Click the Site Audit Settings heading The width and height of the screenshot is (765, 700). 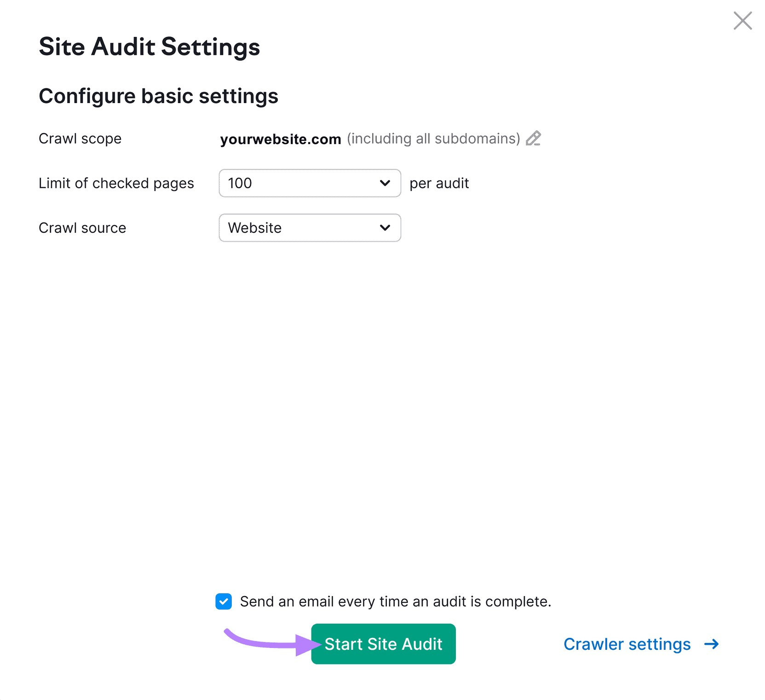[x=150, y=46]
